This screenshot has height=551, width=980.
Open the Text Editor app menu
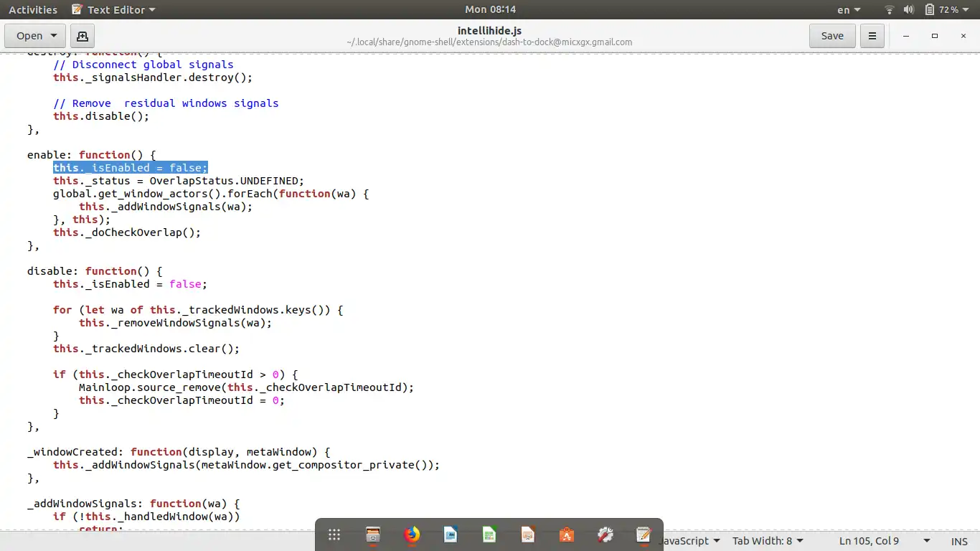pyautogui.click(x=114, y=10)
